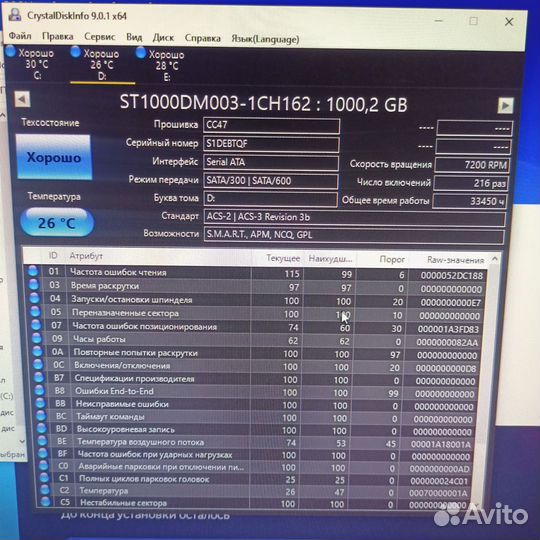The width and height of the screenshot is (540, 540).
Task: Click the Возможности field S.M.A.R.T., APM, NCQ, GPL
Action: coord(354,236)
